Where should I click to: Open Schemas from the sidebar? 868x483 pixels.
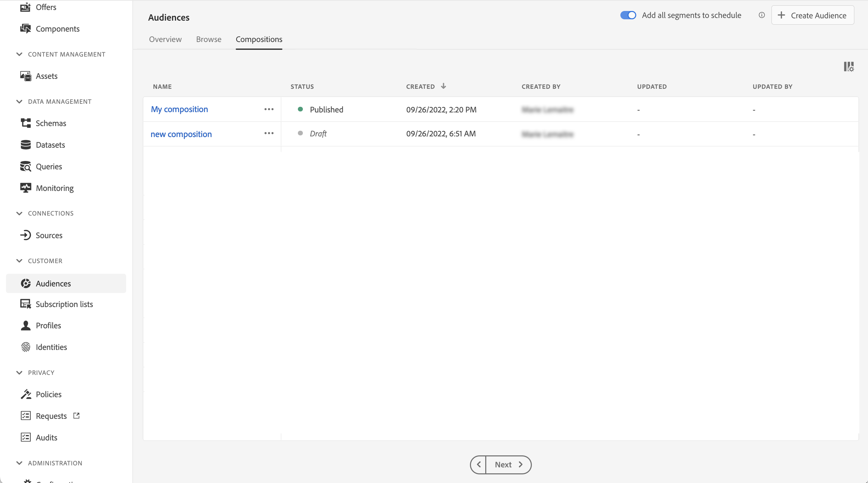coord(51,123)
